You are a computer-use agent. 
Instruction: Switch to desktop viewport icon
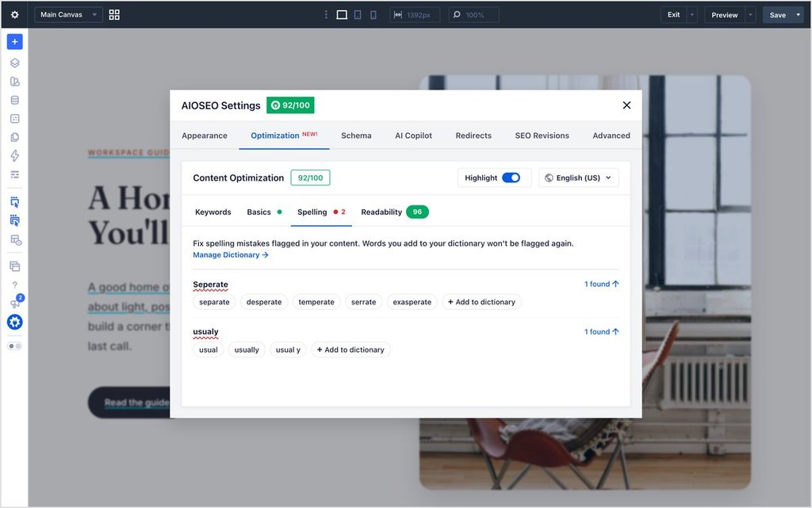[342, 15]
